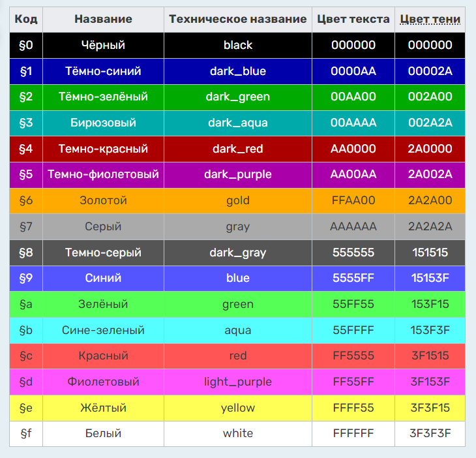Viewport: 476px width, 458px height.
Task: Select the 00AA00 text color cell
Action: (353, 97)
